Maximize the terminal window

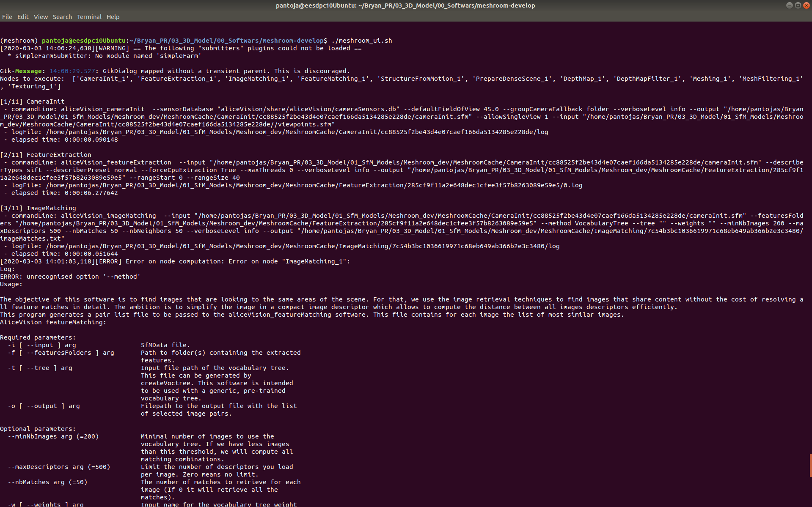[x=798, y=5]
